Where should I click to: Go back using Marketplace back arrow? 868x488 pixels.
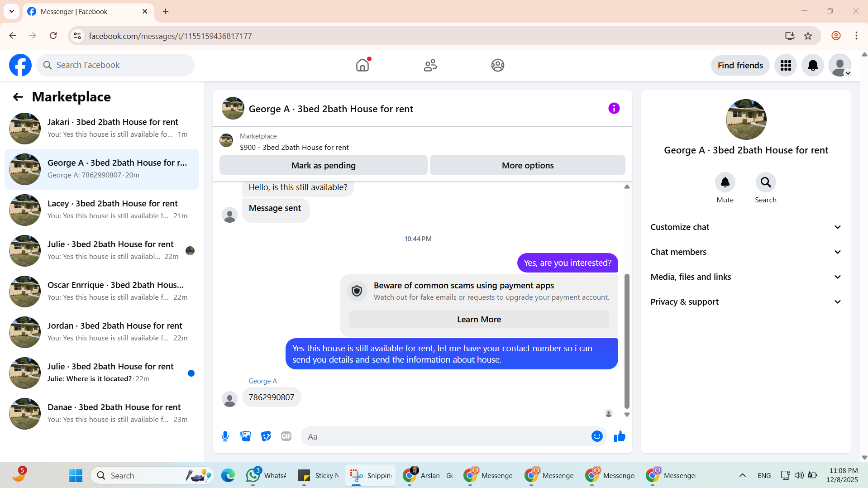pos(18,97)
